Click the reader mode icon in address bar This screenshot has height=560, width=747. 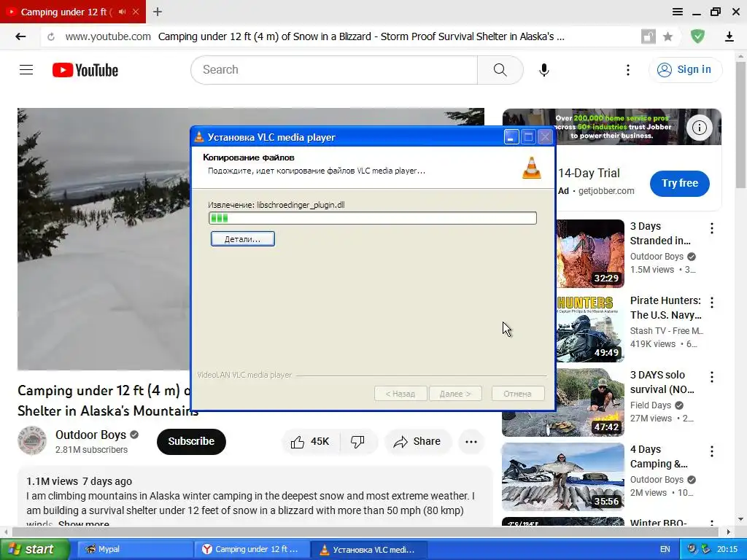(648, 36)
